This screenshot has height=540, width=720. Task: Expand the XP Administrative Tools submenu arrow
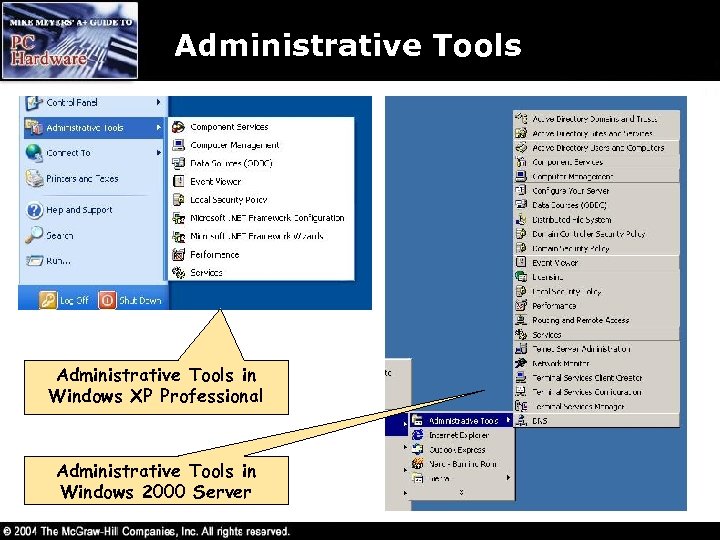[x=158, y=127]
